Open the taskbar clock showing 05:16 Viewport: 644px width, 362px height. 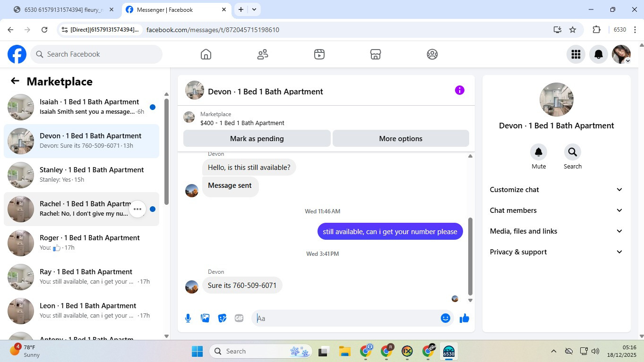[622, 351]
